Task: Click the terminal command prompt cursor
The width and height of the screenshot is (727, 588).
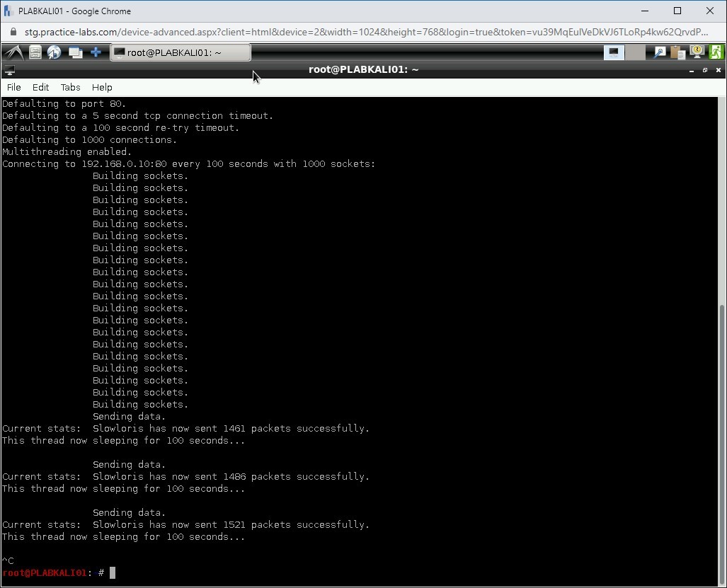Action: point(113,572)
